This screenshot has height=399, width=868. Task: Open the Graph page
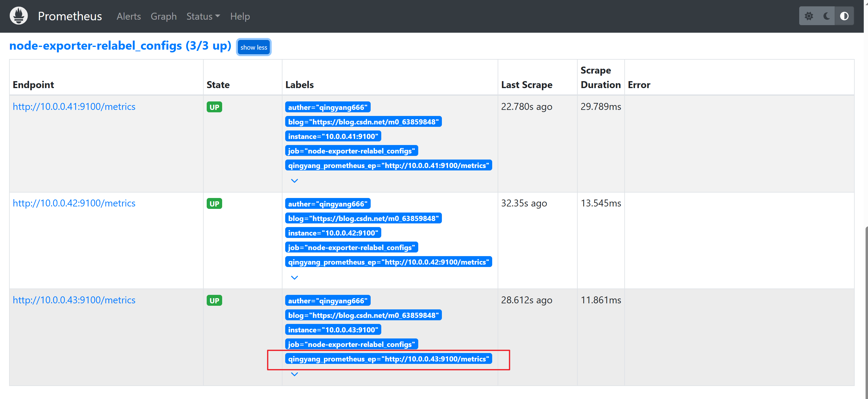pos(163,16)
